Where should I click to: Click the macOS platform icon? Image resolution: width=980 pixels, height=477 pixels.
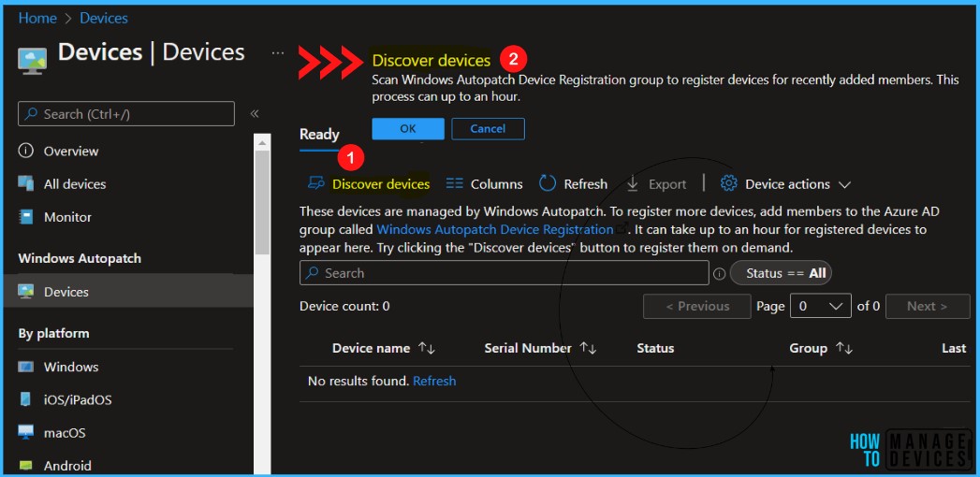pyautogui.click(x=25, y=433)
